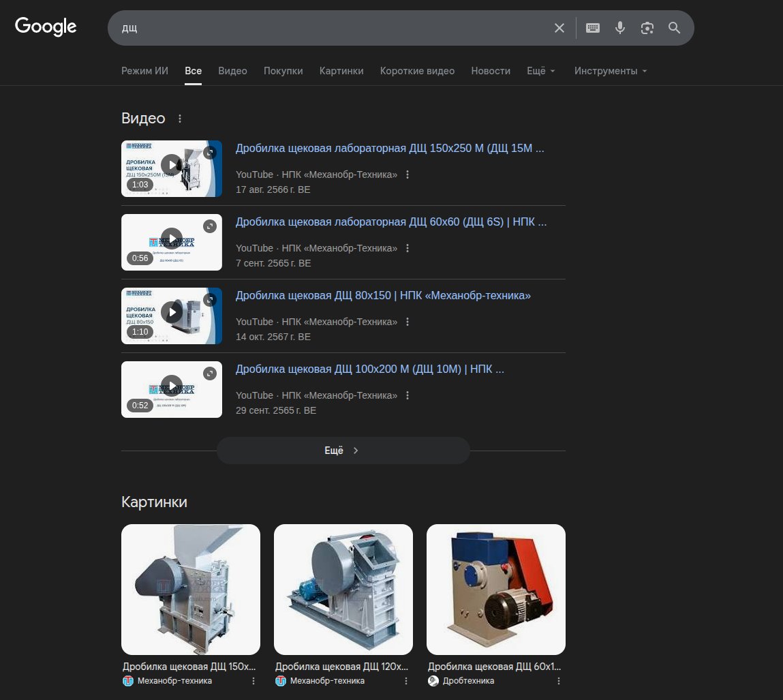Viewport: 783px width, 700px height.
Task: Open link Дробилка щековая ДЩ 80x150
Action: point(383,296)
